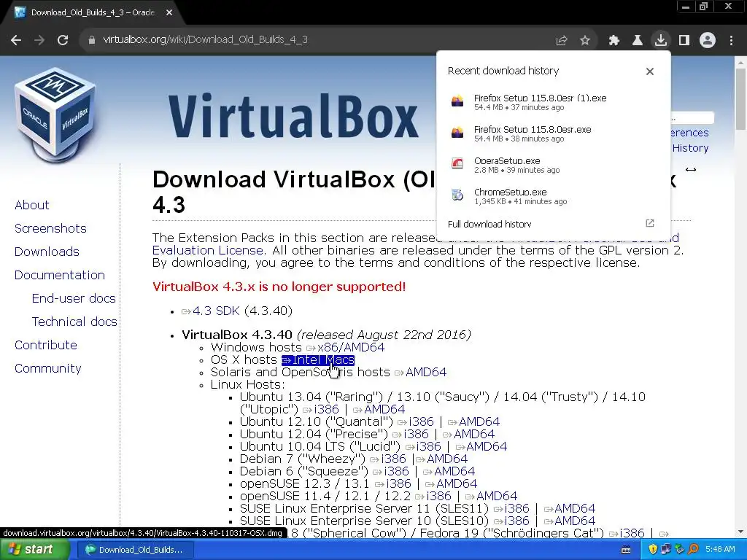This screenshot has width=747, height=560.
Task: Click the Chrome Labs flask icon
Action: (638, 41)
